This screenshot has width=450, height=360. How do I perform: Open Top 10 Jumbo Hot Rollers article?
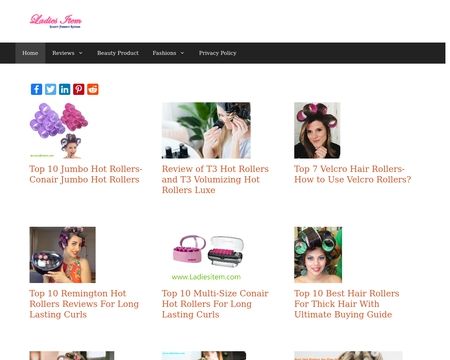point(86,174)
